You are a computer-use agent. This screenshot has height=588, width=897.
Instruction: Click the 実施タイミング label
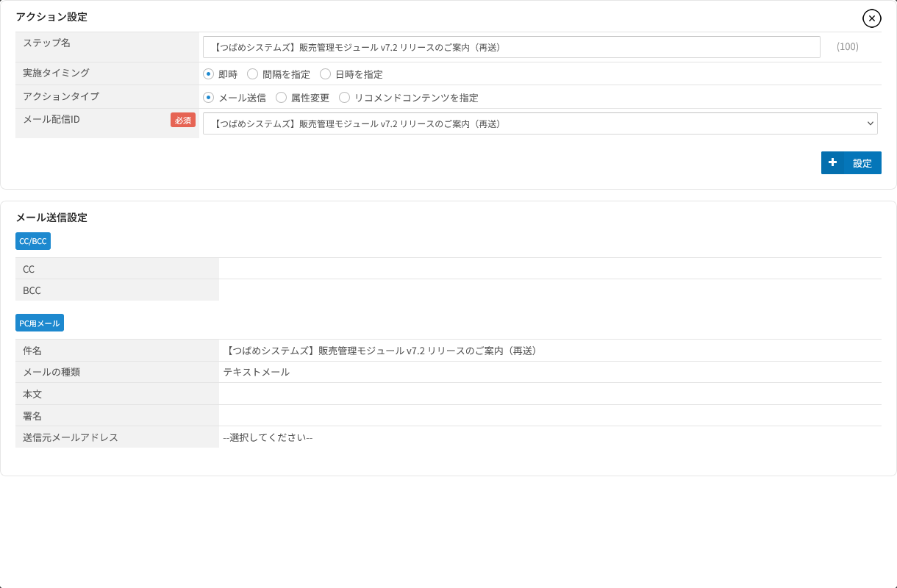pyautogui.click(x=56, y=73)
